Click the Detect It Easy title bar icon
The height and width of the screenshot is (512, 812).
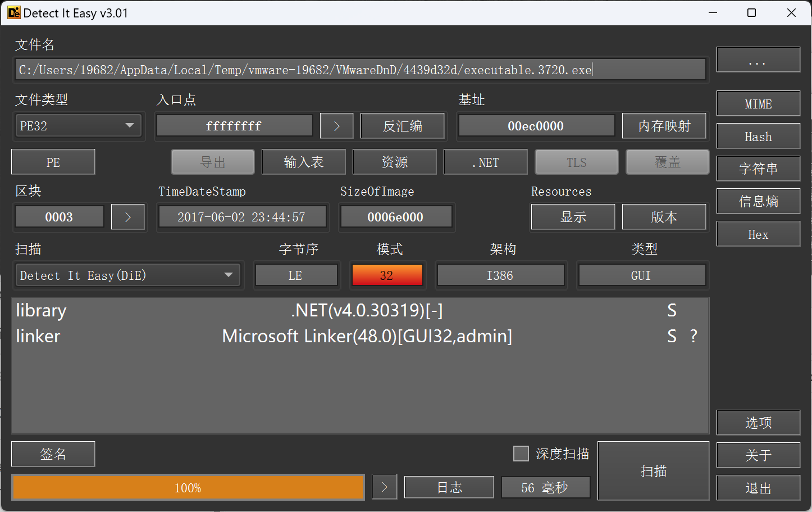tap(13, 13)
